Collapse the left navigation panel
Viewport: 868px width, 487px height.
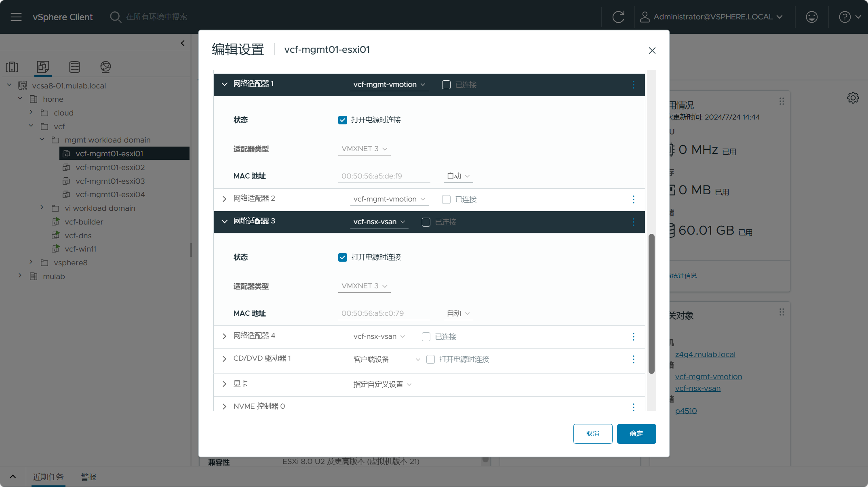183,43
